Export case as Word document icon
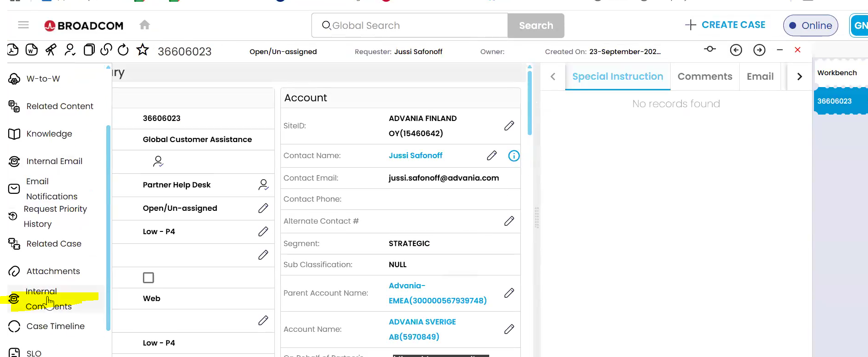 [x=32, y=49]
